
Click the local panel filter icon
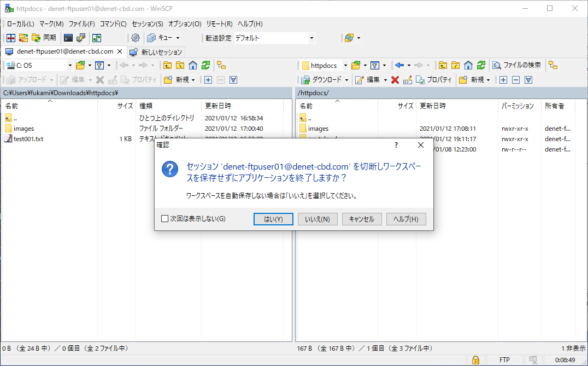(99, 65)
